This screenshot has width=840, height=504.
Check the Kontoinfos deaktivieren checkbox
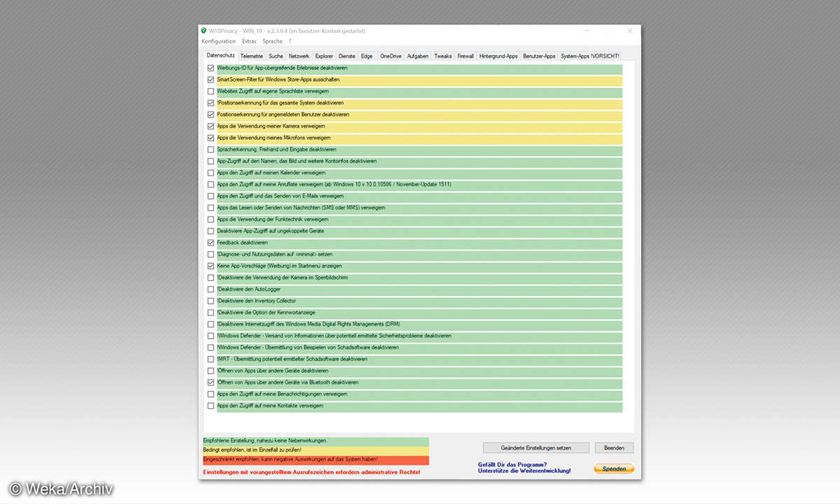pos(211,162)
